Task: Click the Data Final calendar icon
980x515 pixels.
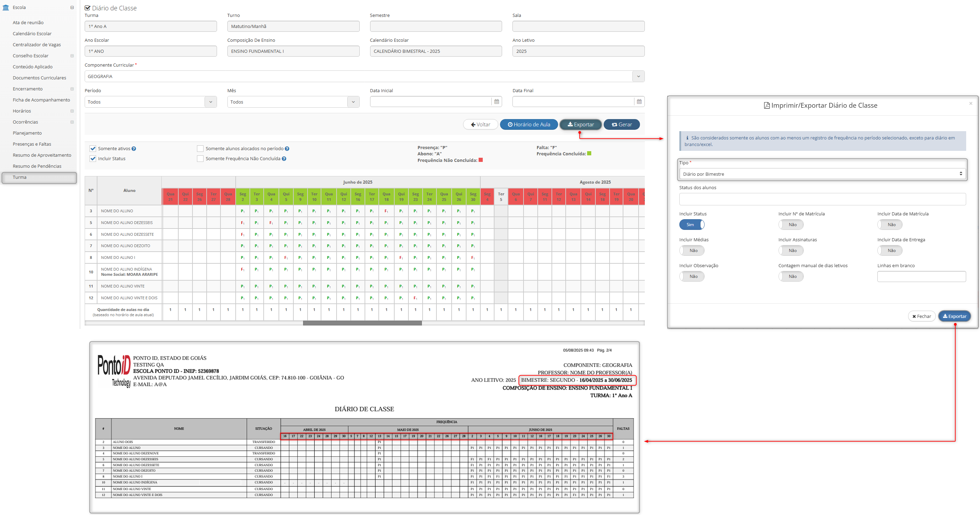Action: (x=639, y=101)
